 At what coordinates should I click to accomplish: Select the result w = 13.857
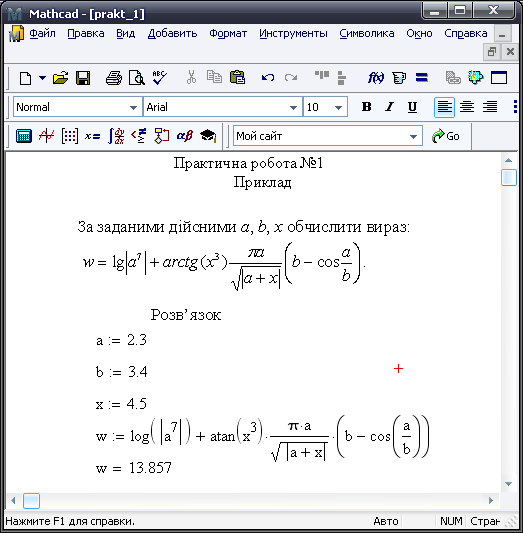coord(134,468)
